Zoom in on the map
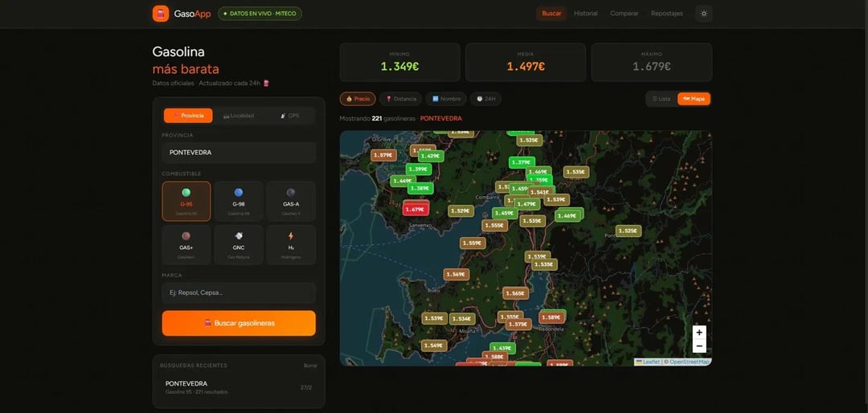The width and height of the screenshot is (868, 413). click(x=699, y=333)
